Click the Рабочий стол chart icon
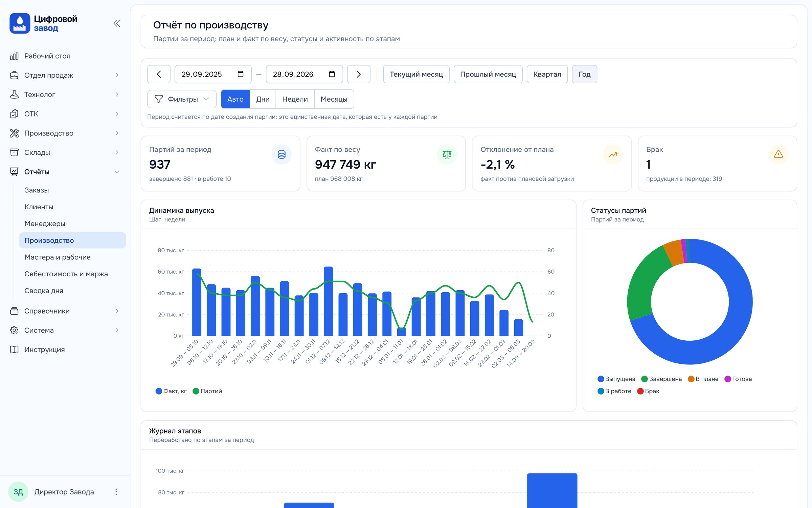Screen dimensions: 812x508 click(14, 56)
